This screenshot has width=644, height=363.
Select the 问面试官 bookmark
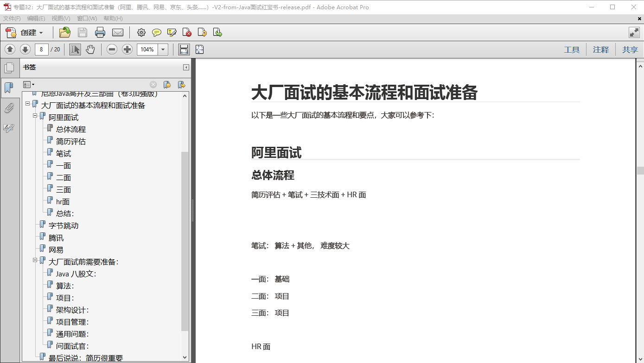[72, 346]
